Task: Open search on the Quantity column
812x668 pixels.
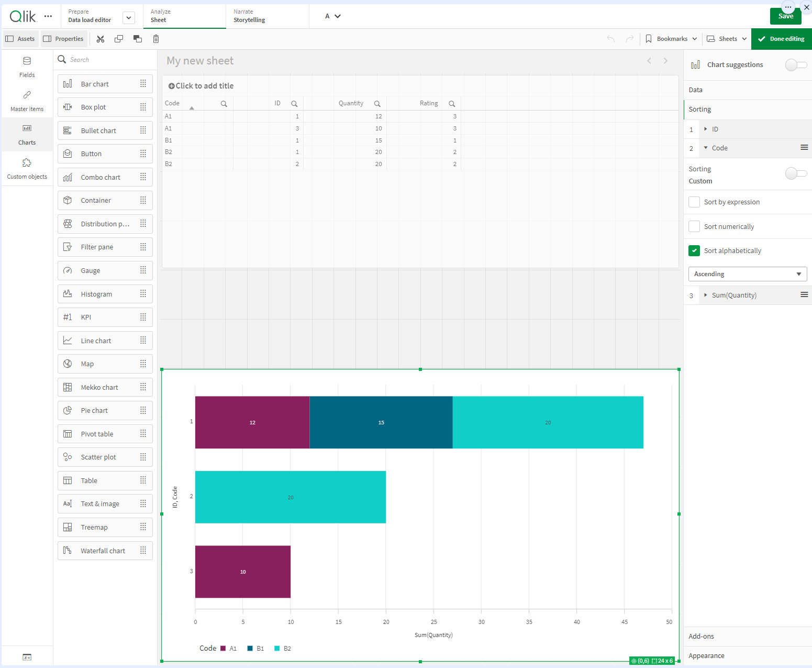Action: point(377,103)
